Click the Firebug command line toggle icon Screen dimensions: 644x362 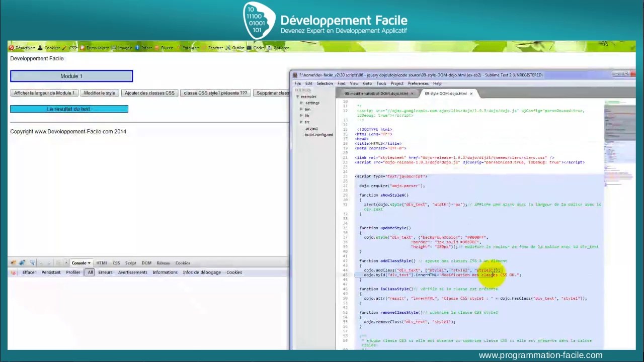pos(58,263)
